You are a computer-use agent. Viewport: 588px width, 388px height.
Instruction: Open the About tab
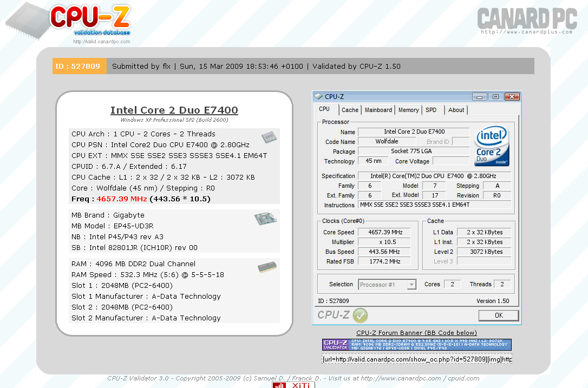(x=456, y=110)
